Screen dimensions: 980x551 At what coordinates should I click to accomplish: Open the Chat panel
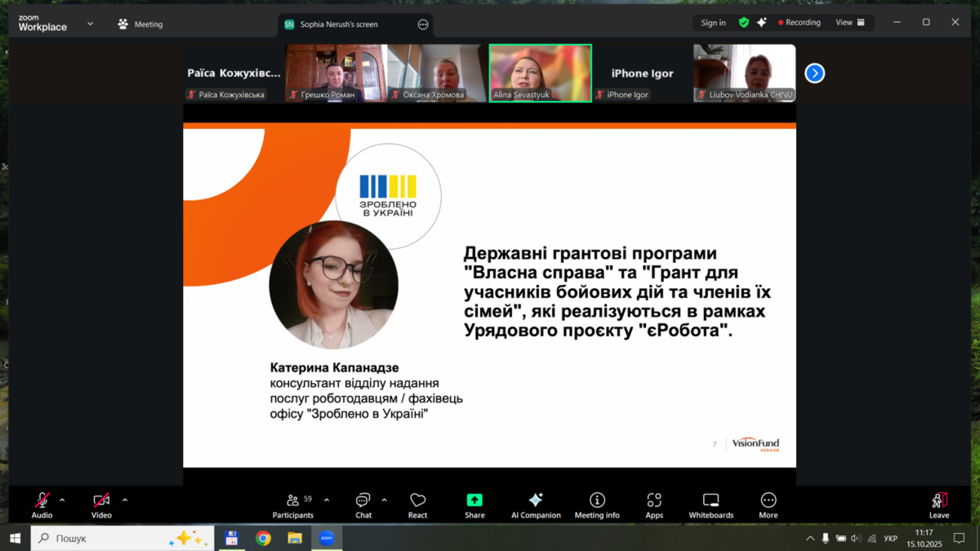click(x=363, y=505)
